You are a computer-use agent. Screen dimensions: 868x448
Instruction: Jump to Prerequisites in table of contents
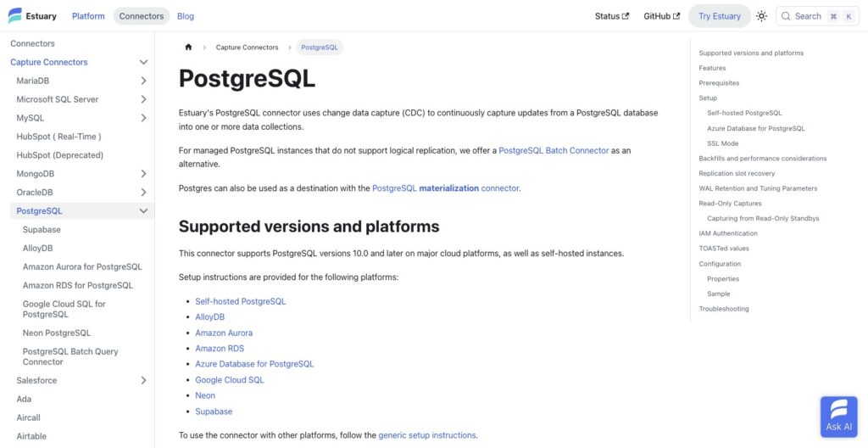point(719,83)
